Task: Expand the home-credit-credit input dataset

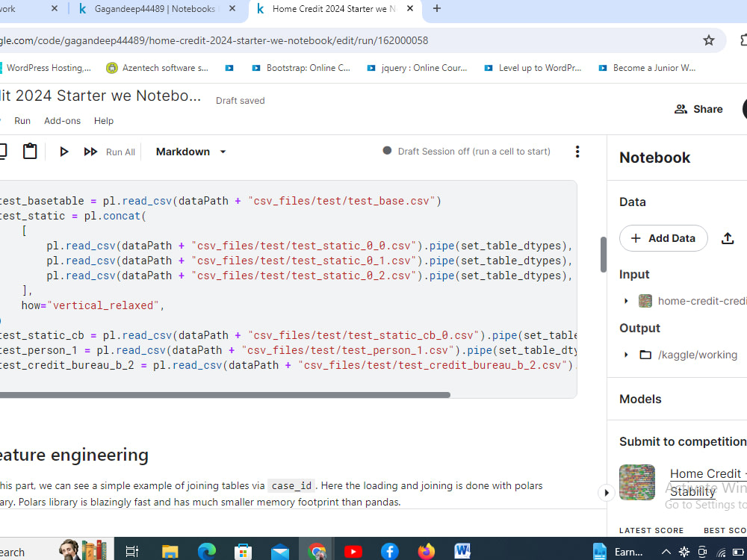Action: pos(626,301)
